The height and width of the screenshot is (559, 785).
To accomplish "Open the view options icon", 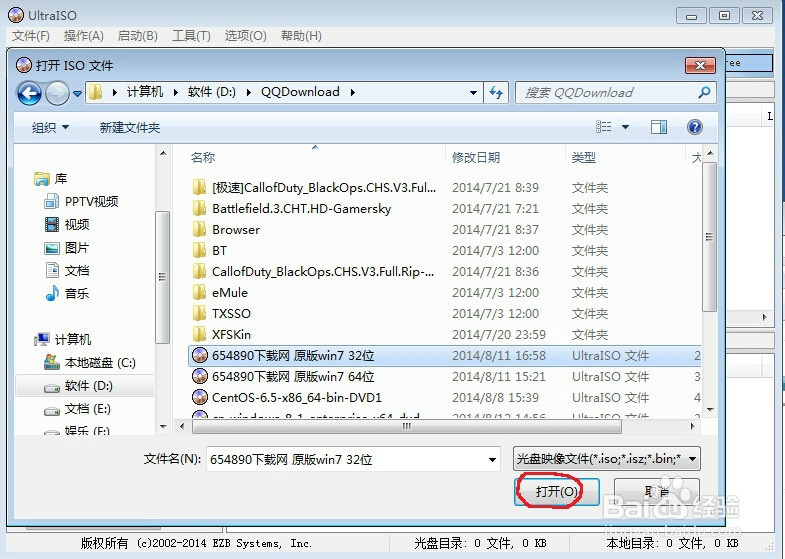I will coord(603,127).
